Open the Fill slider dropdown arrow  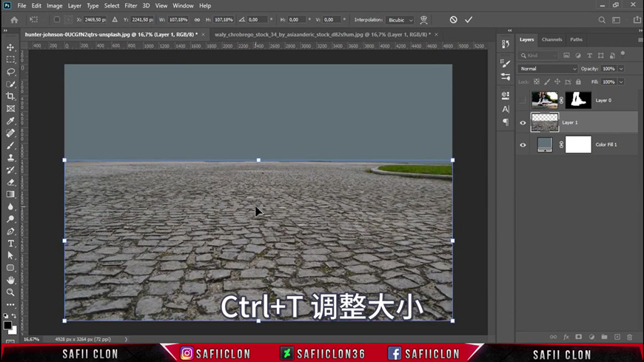point(621,81)
